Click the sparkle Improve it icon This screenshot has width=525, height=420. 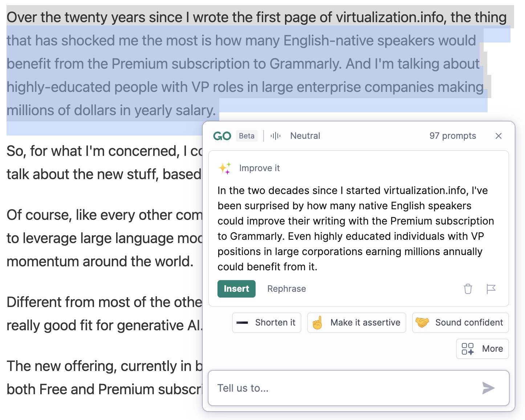tap(225, 168)
